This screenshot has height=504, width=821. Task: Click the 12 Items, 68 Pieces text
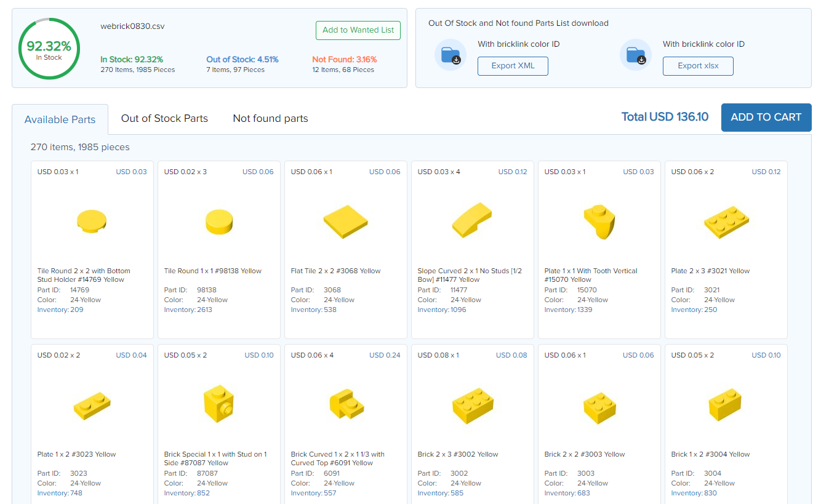[x=343, y=70]
